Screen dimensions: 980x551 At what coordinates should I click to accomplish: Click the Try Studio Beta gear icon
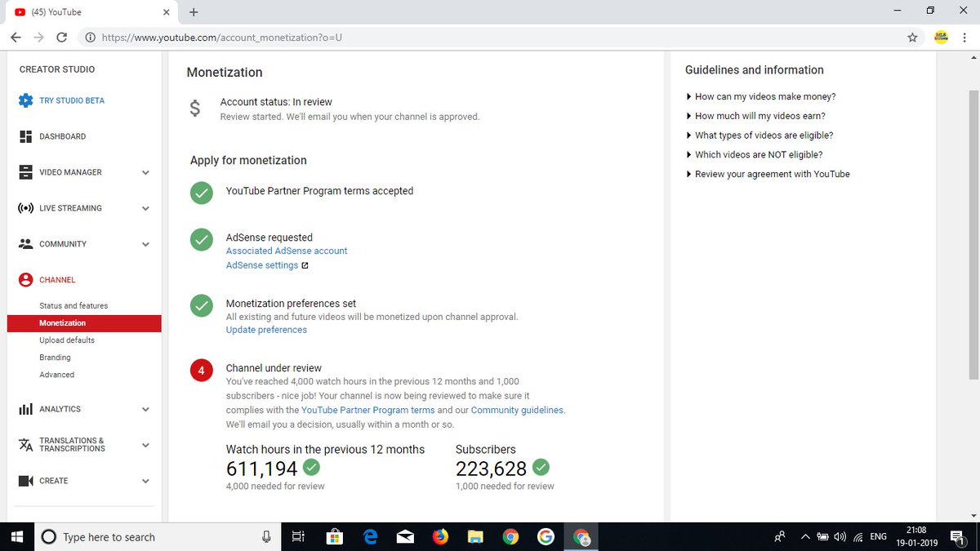[x=25, y=100]
